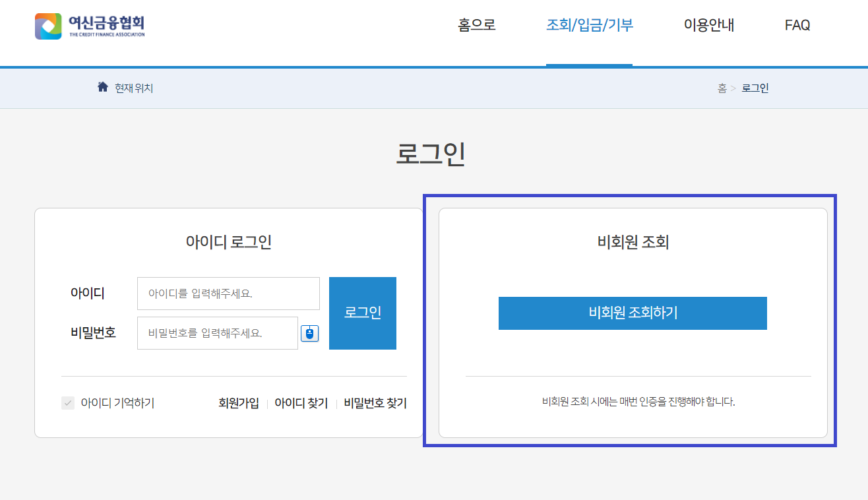
Task: Open the home icon beside 현재 위치
Action: coord(103,87)
